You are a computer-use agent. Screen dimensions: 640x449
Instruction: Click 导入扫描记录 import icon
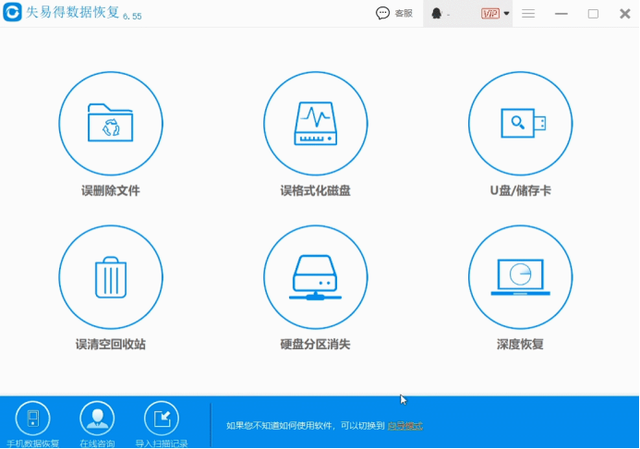point(162,418)
